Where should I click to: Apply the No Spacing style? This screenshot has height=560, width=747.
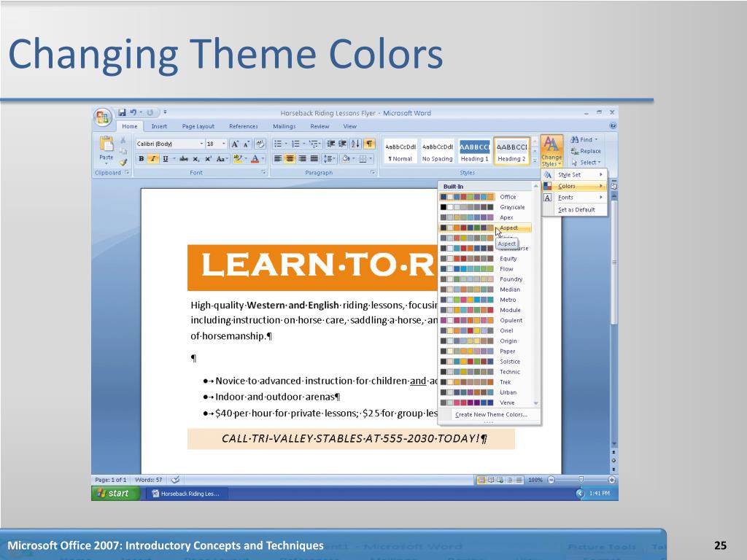tap(438, 152)
